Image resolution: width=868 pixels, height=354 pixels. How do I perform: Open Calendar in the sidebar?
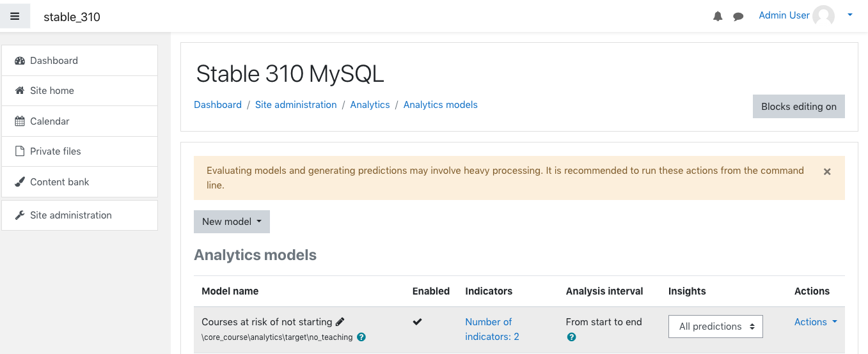click(80, 121)
